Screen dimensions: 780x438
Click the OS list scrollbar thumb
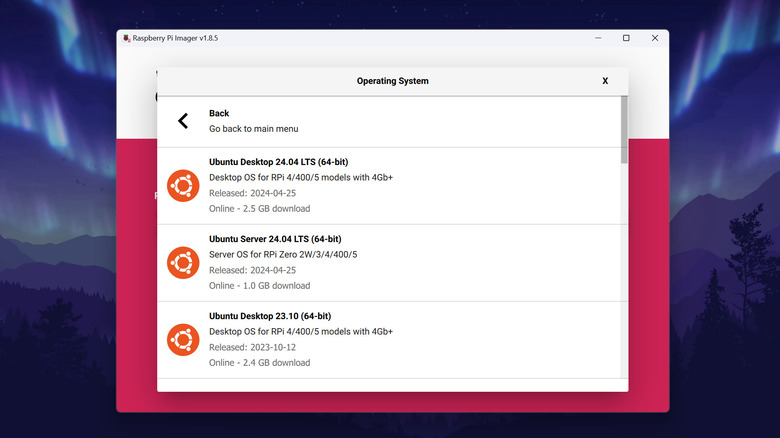[624, 130]
